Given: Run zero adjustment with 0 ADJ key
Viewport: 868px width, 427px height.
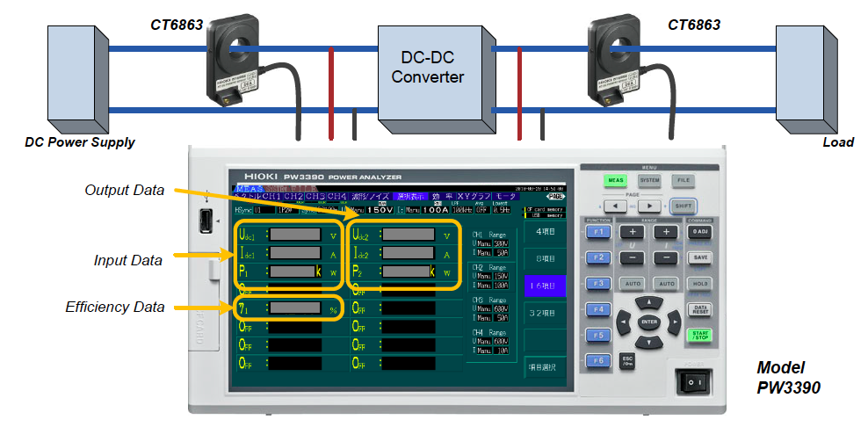Looking at the screenshot, I should [699, 231].
